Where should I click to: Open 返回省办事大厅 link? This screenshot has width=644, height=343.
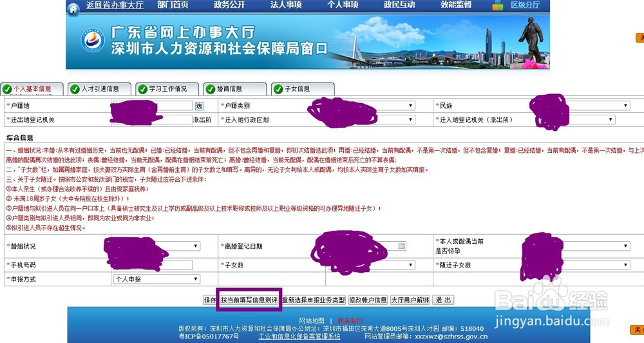115,5
